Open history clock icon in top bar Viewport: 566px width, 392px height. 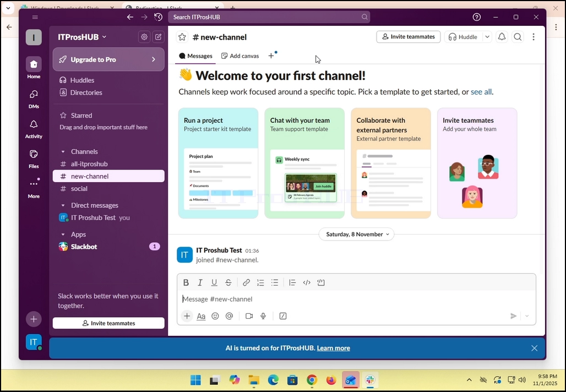158,17
